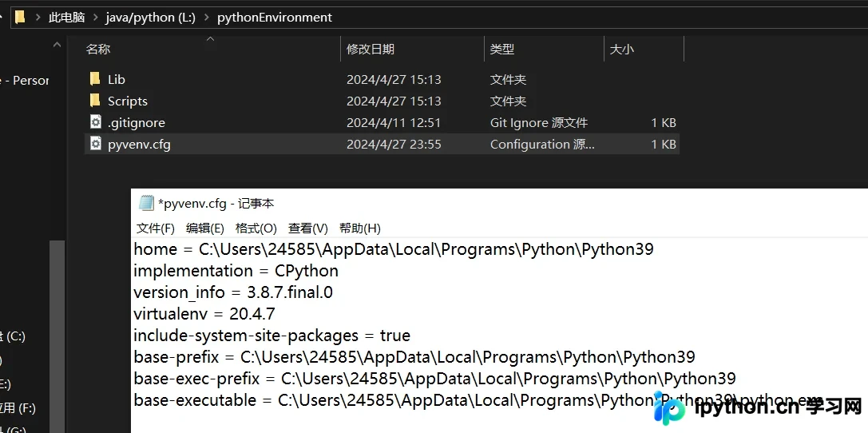Sort by 名称 column header
The height and width of the screenshot is (433, 868).
pyautogui.click(x=98, y=50)
